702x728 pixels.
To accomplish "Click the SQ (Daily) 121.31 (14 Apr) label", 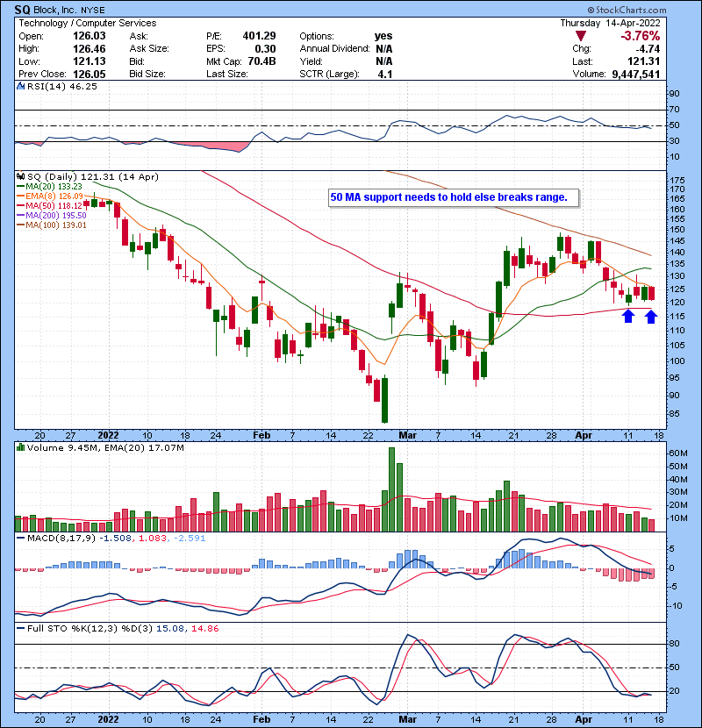I will click(x=93, y=176).
